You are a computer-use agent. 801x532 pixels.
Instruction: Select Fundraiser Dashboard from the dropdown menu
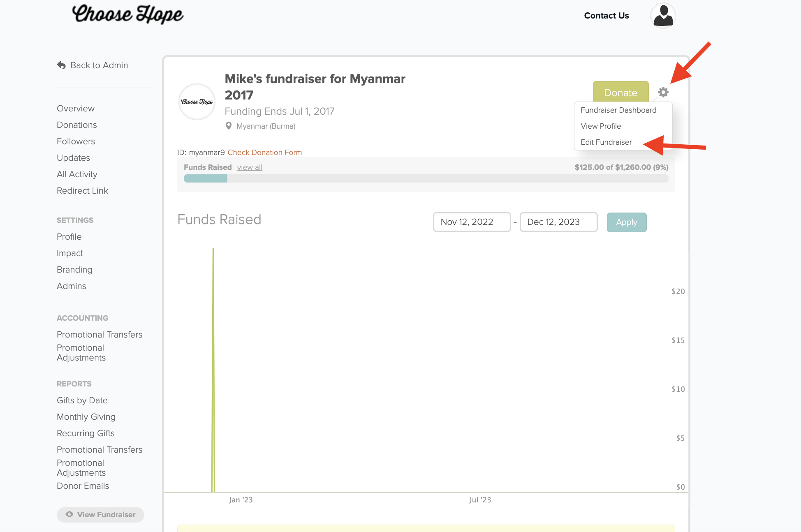(x=618, y=110)
